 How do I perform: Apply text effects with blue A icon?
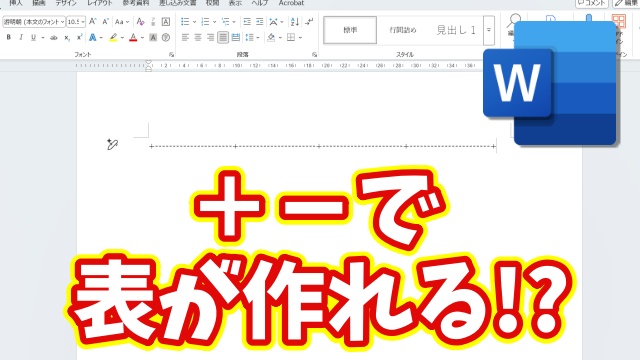[93, 38]
